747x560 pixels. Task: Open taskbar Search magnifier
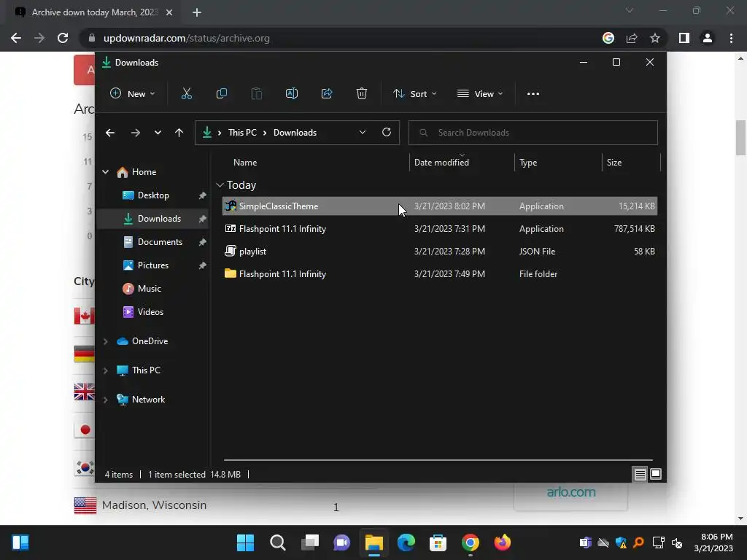tap(278, 542)
